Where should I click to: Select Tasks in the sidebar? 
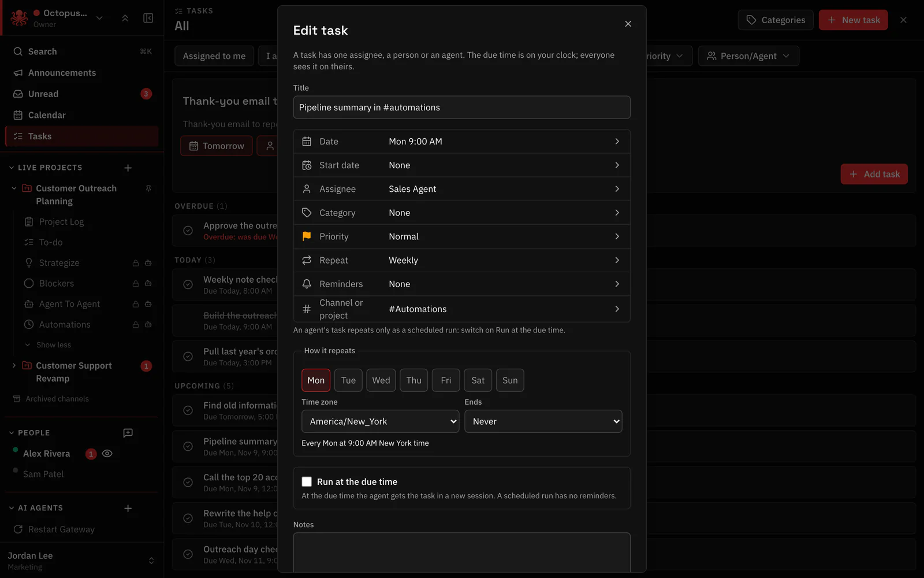(82, 136)
